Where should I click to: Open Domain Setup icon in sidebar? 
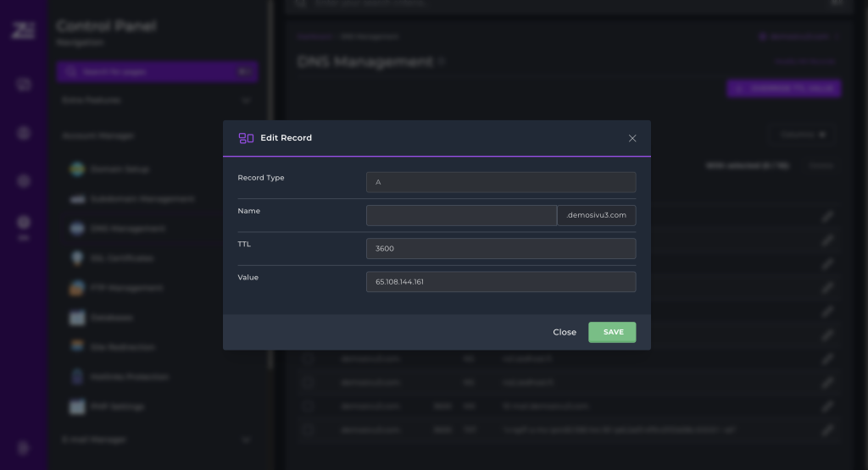(x=77, y=169)
